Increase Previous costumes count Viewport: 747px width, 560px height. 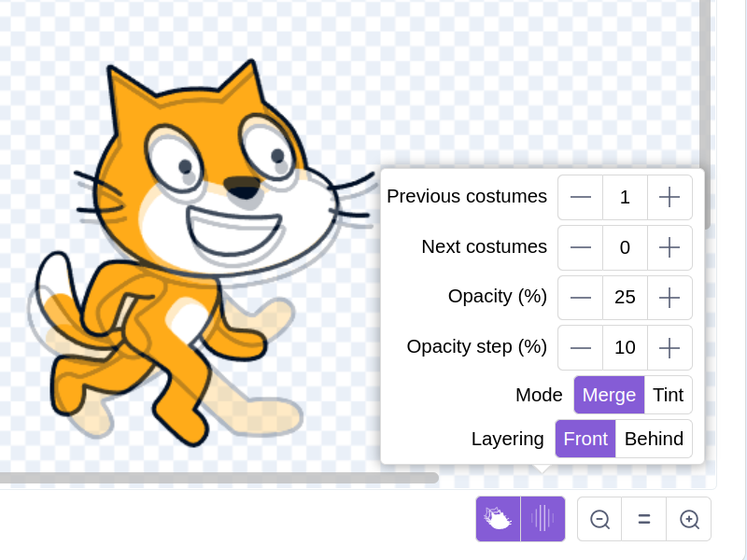click(669, 197)
